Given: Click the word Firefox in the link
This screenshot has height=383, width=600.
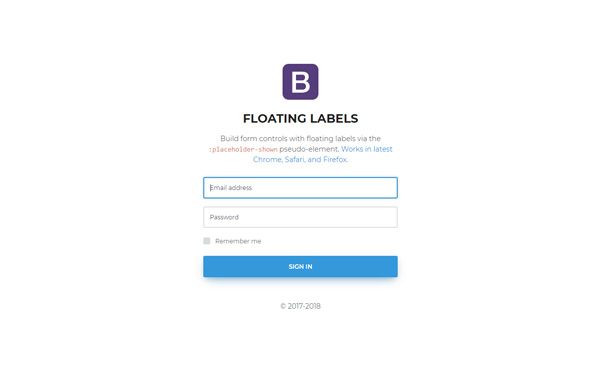Looking at the screenshot, I should pyautogui.click(x=335, y=159).
